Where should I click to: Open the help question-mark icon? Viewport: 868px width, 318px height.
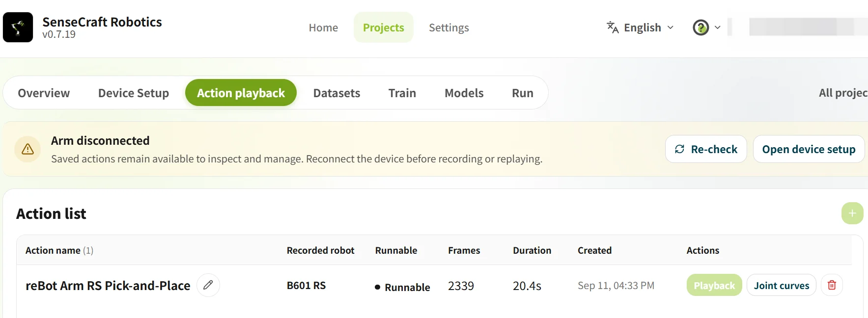(700, 27)
